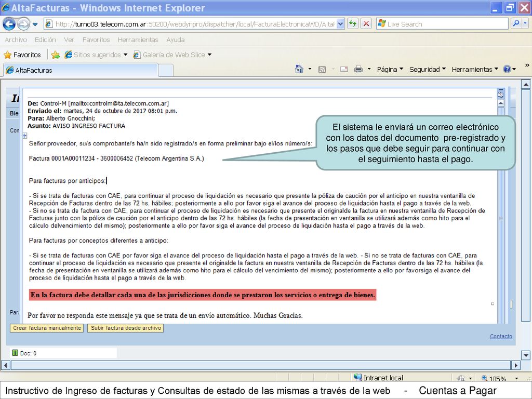Open the Archivo menu
Viewport: 532px width, 399px height.
(x=16, y=39)
